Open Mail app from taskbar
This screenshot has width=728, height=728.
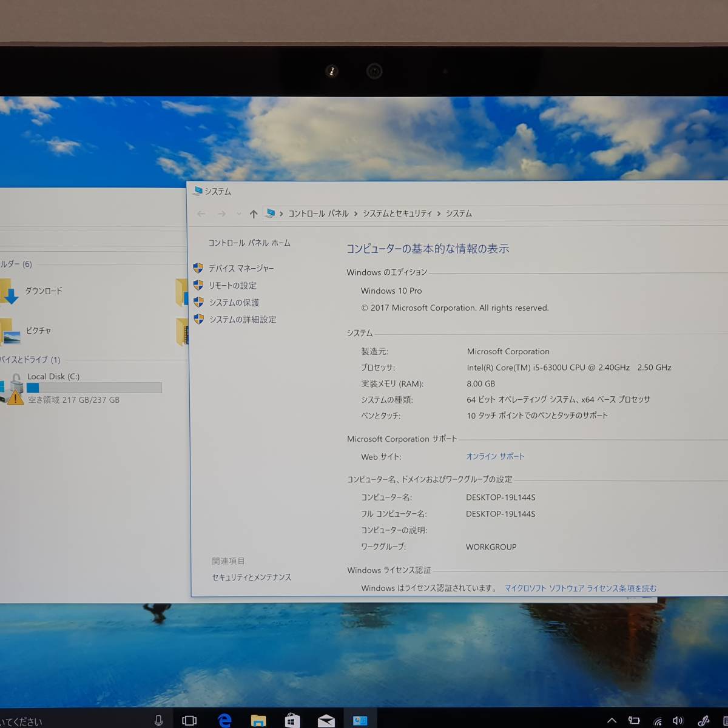point(326,720)
